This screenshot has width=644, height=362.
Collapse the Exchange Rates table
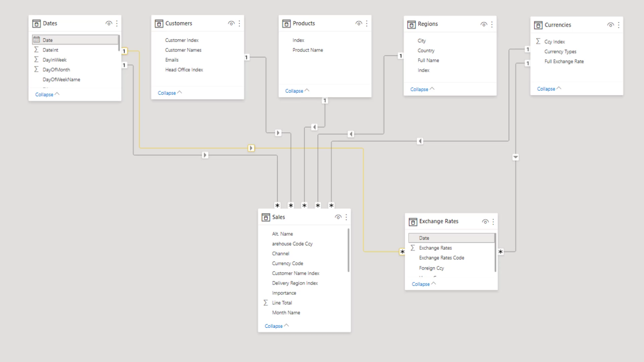[423, 284]
